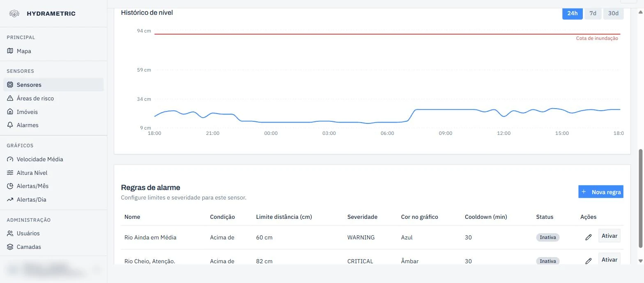Open the Mapa menu item
Viewport: 644px width, 283px height.
pos(53,51)
